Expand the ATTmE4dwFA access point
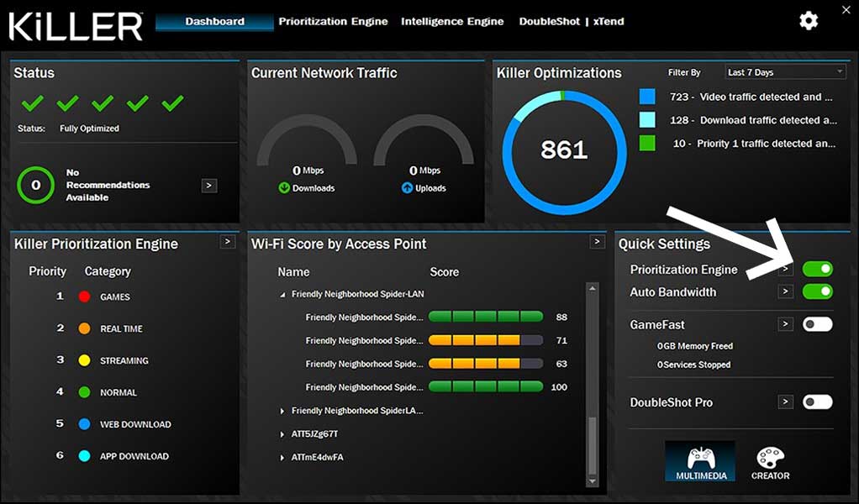859x504 pixels. coord(282,458)
